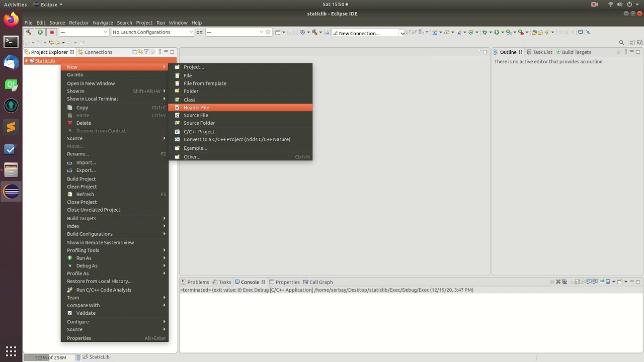The width and height of the screenshot is (644, 362).
Task: Switch to the Connections tab
Action: (x=95, y=52)
